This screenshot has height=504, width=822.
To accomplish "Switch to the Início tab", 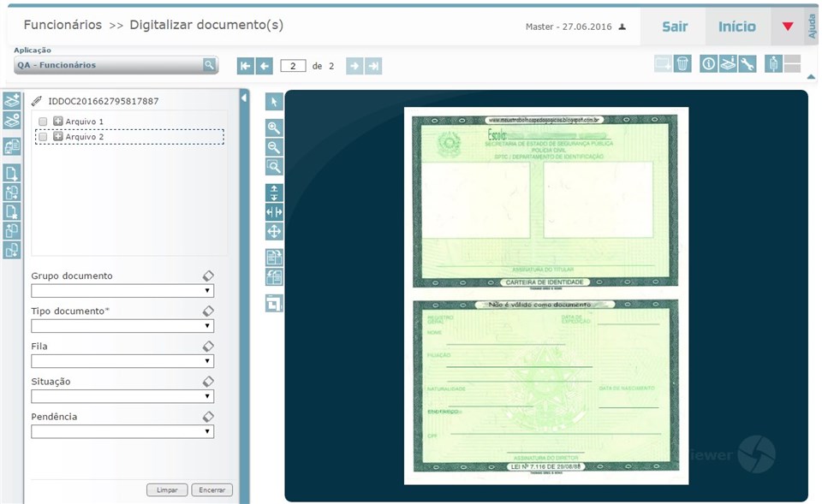I will [736, 27].
